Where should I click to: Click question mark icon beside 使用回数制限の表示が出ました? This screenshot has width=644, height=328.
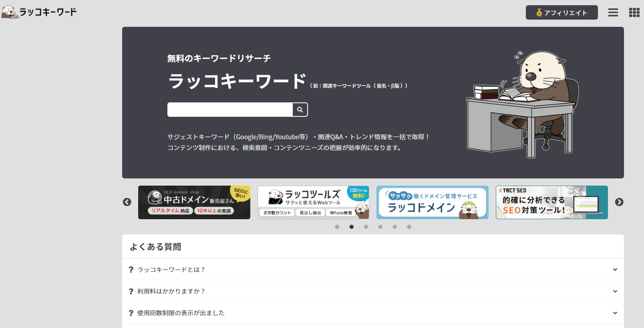(x=131, y=313)
